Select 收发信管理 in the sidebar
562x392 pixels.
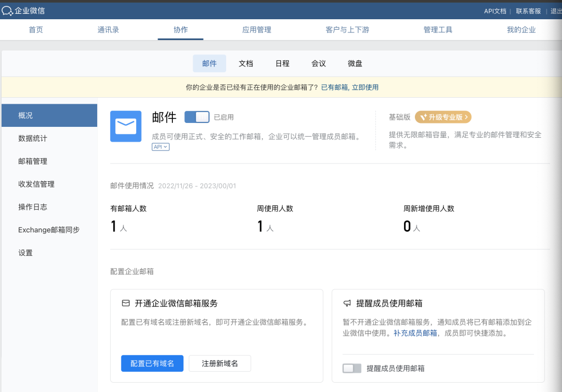[x=37, y=184]
